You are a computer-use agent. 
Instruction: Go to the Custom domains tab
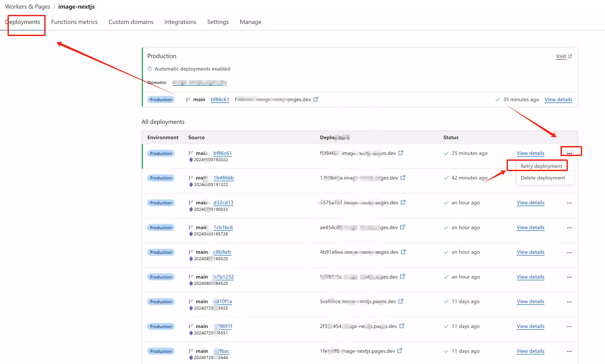131,22
